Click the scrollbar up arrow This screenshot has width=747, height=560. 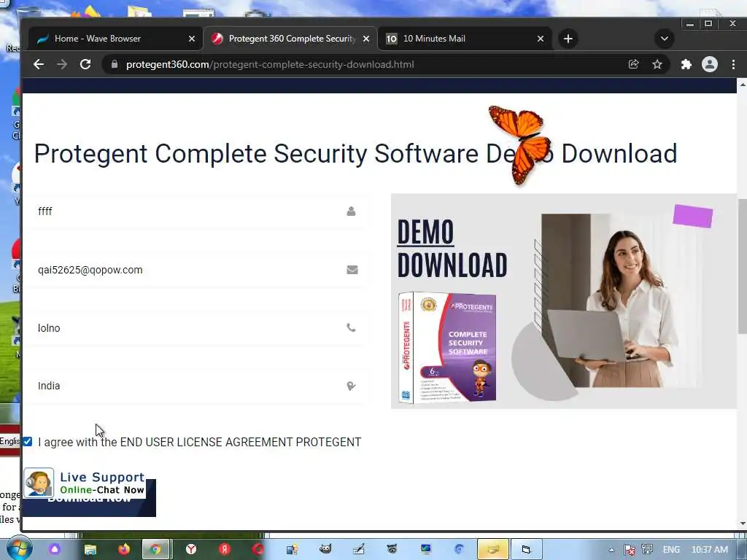pos(742,85)
